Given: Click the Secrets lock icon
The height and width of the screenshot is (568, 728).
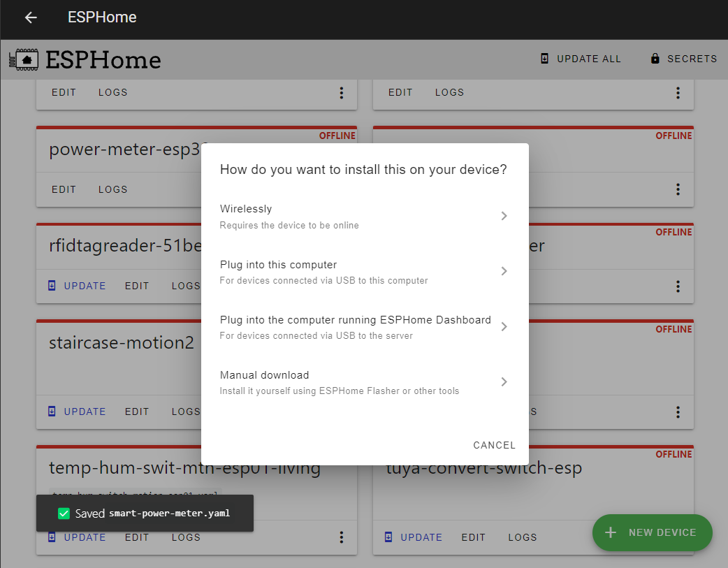Looking at the screenshot, I should click(x=655, y=59).
